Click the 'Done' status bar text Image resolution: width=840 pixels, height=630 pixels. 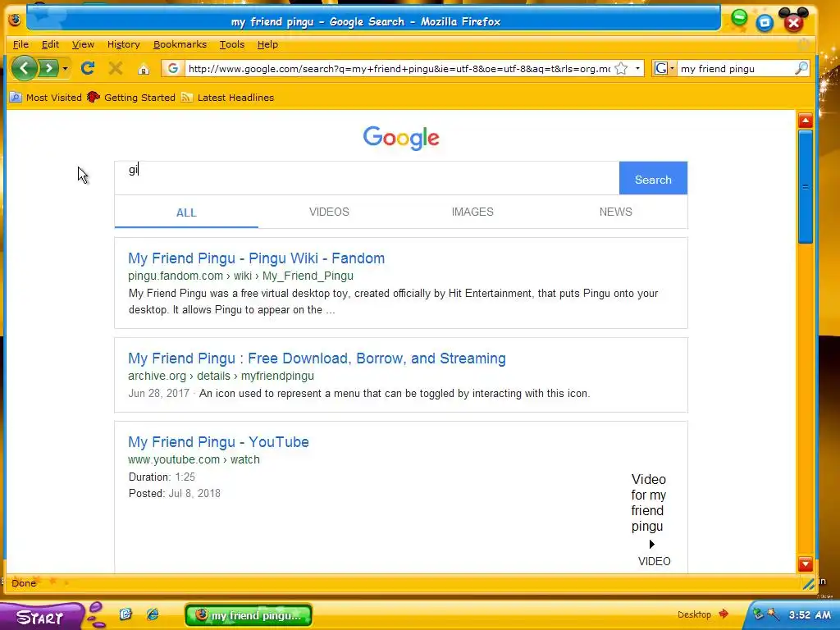click(24, 583)
